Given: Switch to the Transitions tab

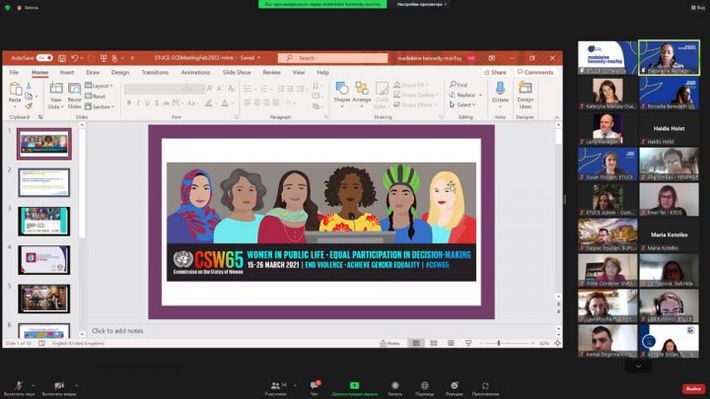Looking at the screenshot, I should pyautogui.click(x=155, y=72).
